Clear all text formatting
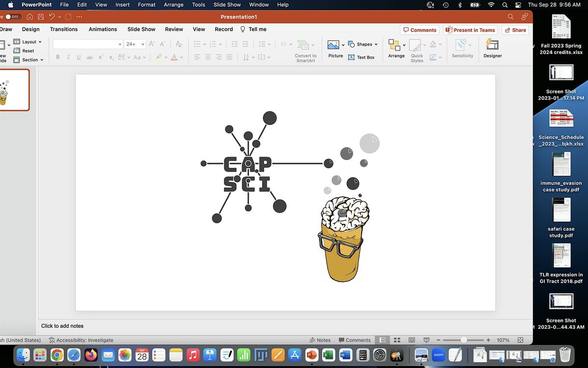Image resolution: width=588 pixels, height=368 pixels. (179, 44)
